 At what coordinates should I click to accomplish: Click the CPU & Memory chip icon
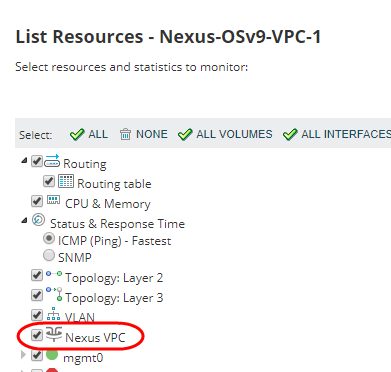[53, 200]
